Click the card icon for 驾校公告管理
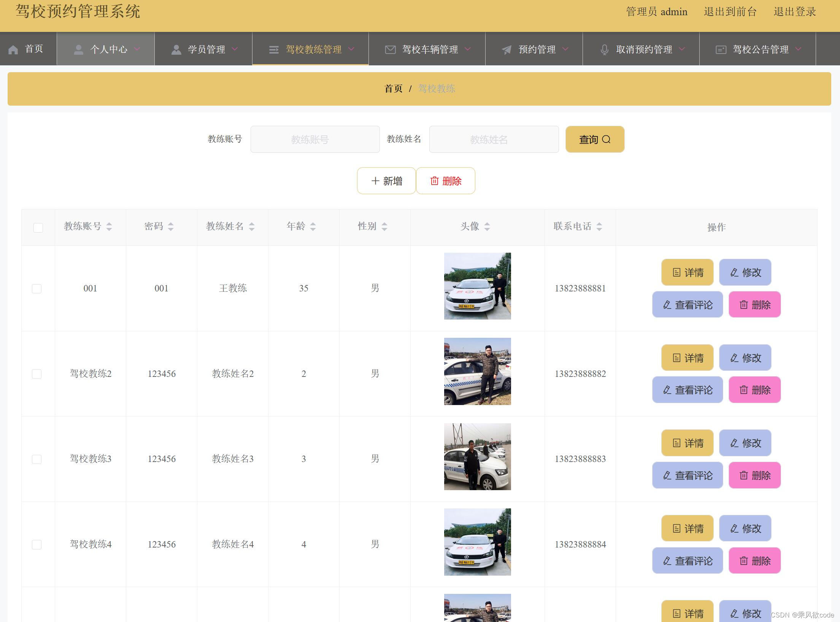The image size is (840, 622). (x=721, y=50)
